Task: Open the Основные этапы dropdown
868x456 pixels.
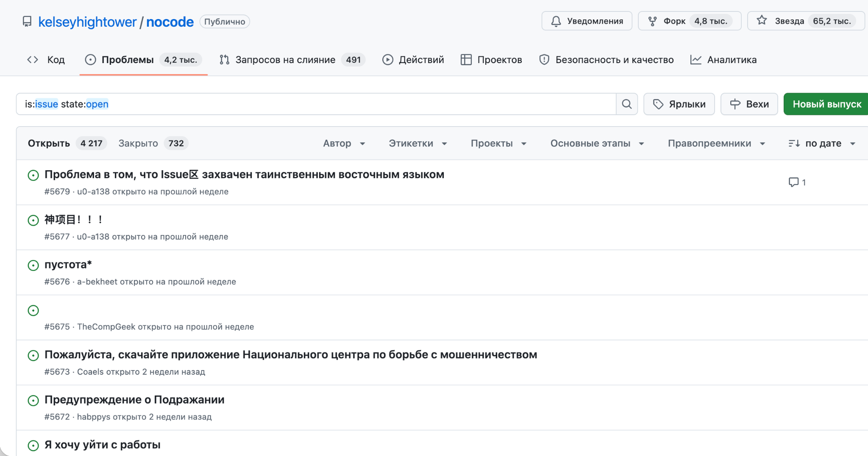Action: tap(597, 143)
